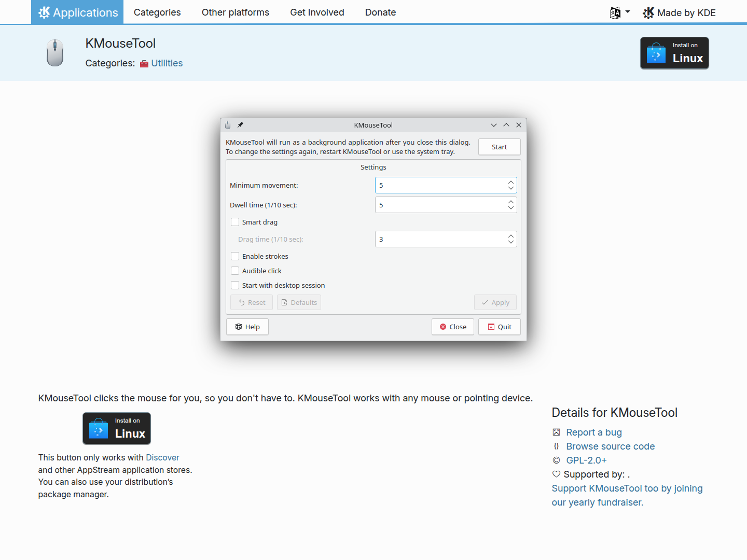View the GPL-2.0+ license link

tap(586, 460)
